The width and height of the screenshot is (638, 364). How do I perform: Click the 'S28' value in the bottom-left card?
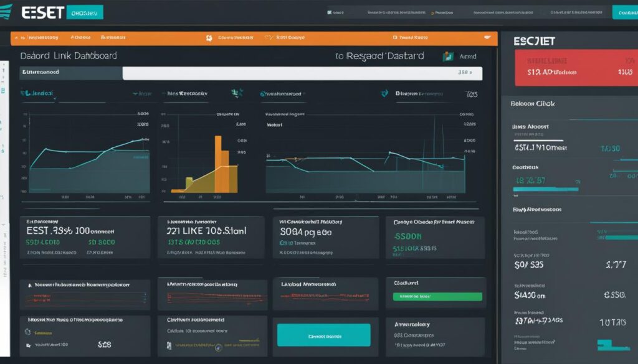click(104, 345)
